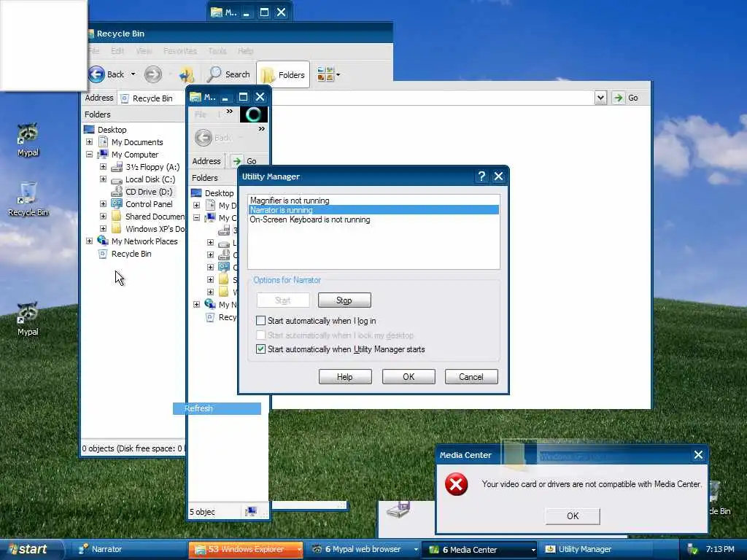Select Recycle Bin in folder tree
Screen dimensions: 747x560
click(x=131, y=254)
